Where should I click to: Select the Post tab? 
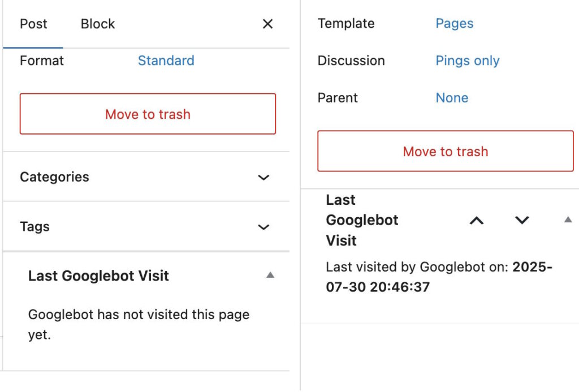click(x=33, y=24)
